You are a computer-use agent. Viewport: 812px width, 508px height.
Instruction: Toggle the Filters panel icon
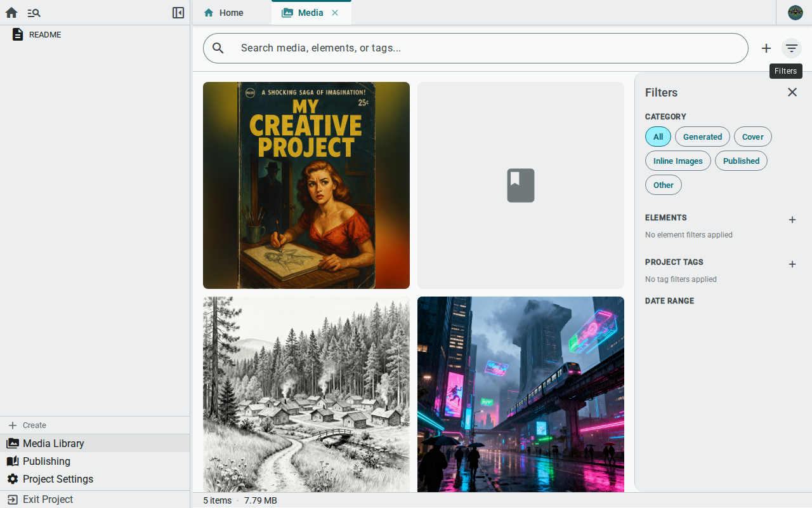click(792, 48)
